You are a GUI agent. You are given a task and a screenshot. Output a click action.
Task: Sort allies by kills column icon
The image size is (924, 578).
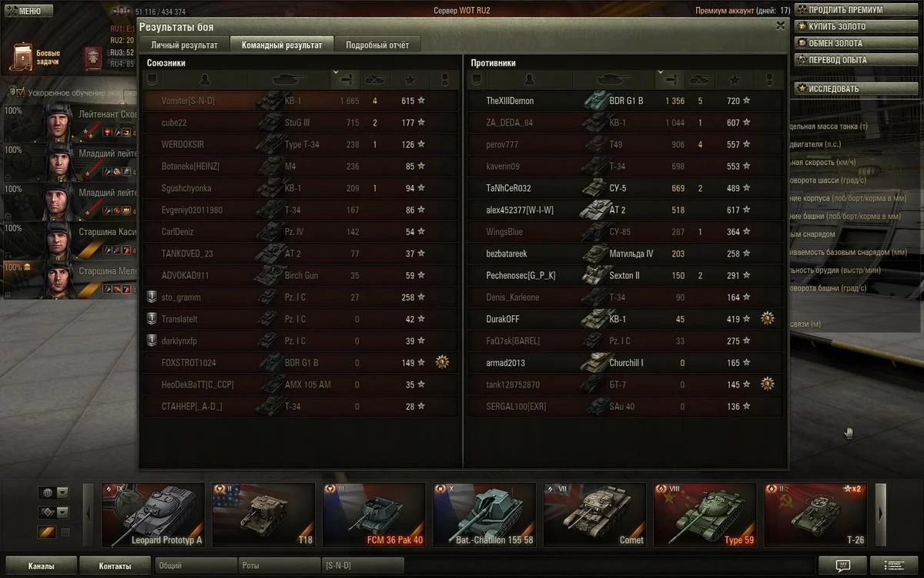click(375, 79)
